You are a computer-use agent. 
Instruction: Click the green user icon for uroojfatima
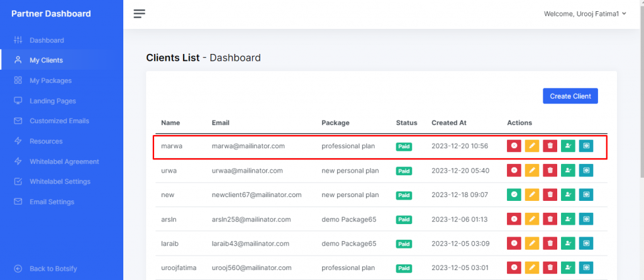coord(568,267)
